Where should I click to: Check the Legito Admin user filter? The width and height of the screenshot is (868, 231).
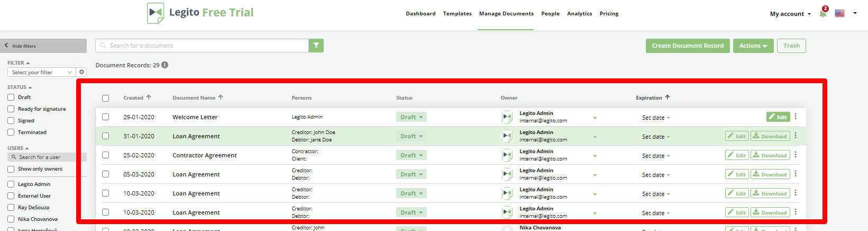tap(11, 184)
